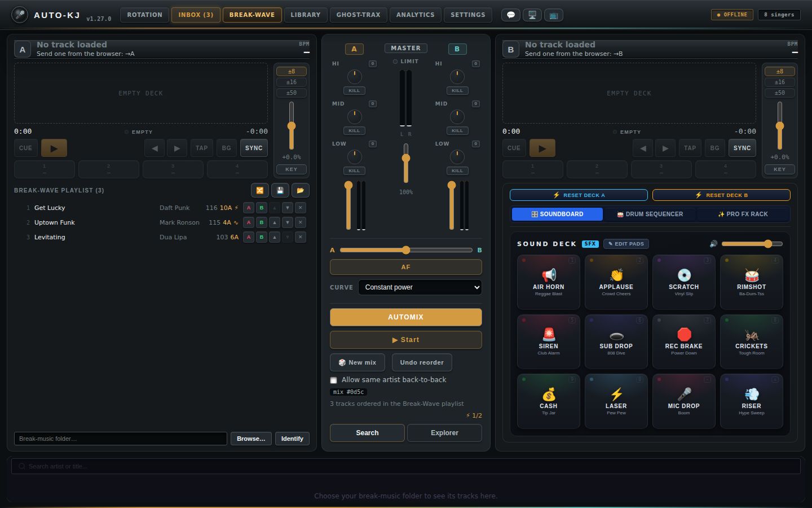Open the Ghost-Trax tab
This screenshot has height=508, width=812.
[359, 15]
